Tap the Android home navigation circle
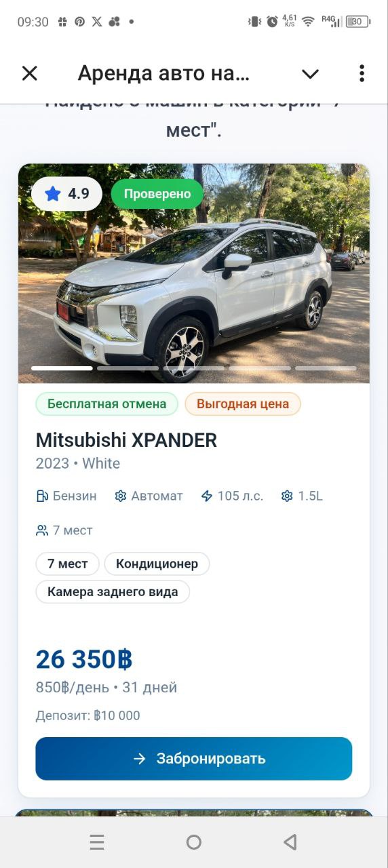The height and width of the screenshot is (868, 388). (194, 842)
